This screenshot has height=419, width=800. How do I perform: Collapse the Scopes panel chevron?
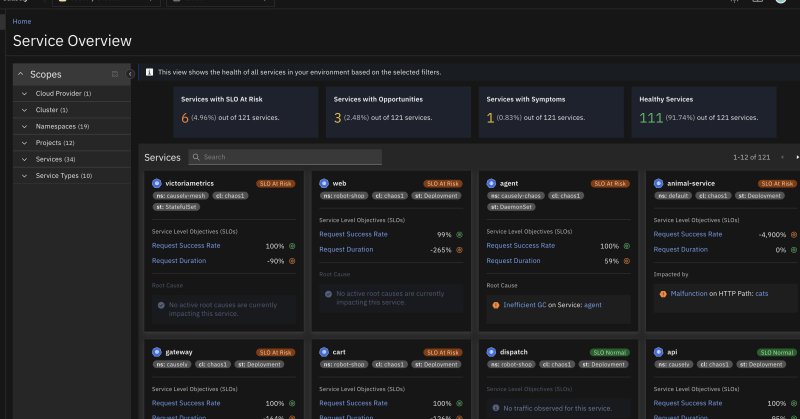point(20,75)
